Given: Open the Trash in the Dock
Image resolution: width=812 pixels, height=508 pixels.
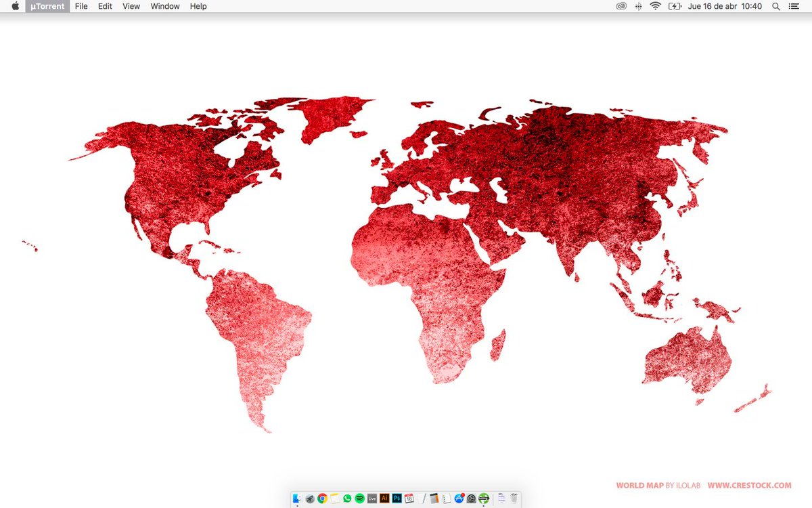Looking at the screenshot, I should 514,499.
